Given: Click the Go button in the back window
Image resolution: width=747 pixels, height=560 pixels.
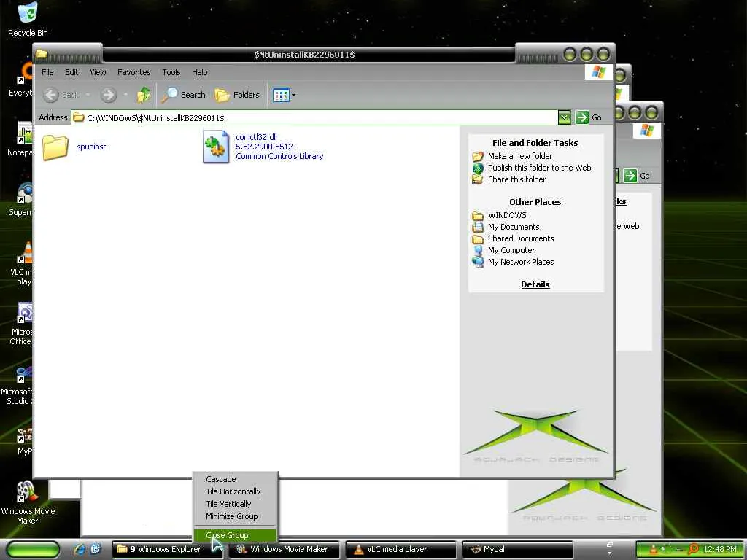Looking at the screenshot, I should click(x=637, y=176).
